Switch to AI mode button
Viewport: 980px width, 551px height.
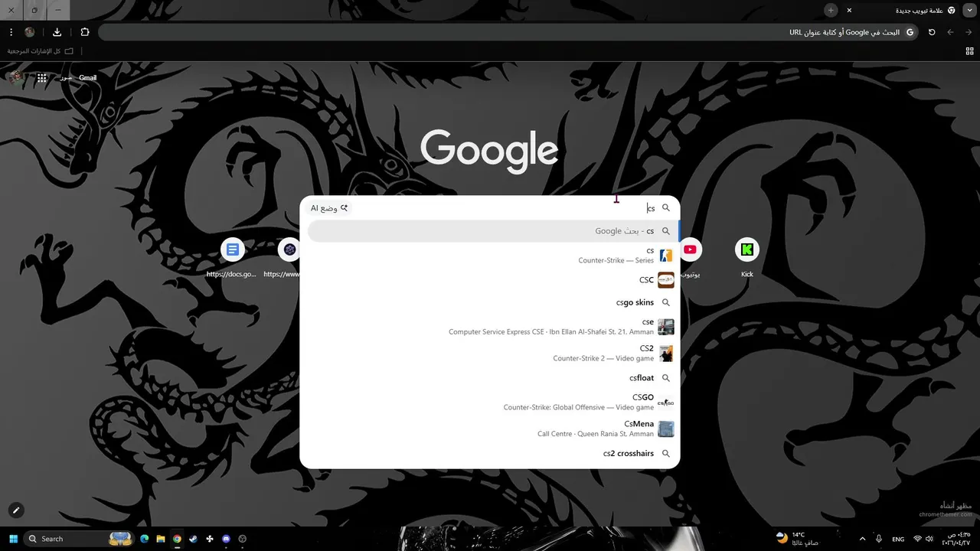(329, 208)
